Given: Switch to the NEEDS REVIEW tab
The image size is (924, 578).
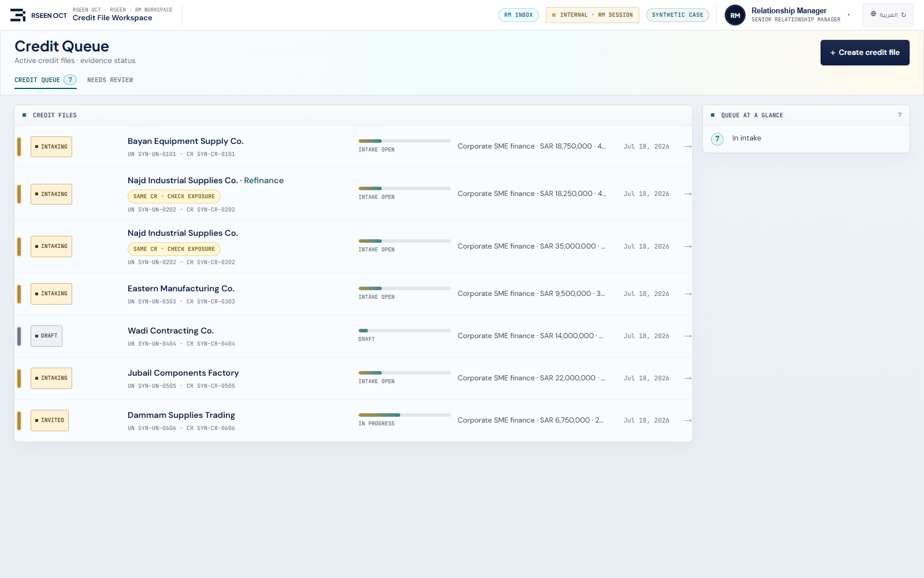Looking at the screenshot, I should 110,80.
